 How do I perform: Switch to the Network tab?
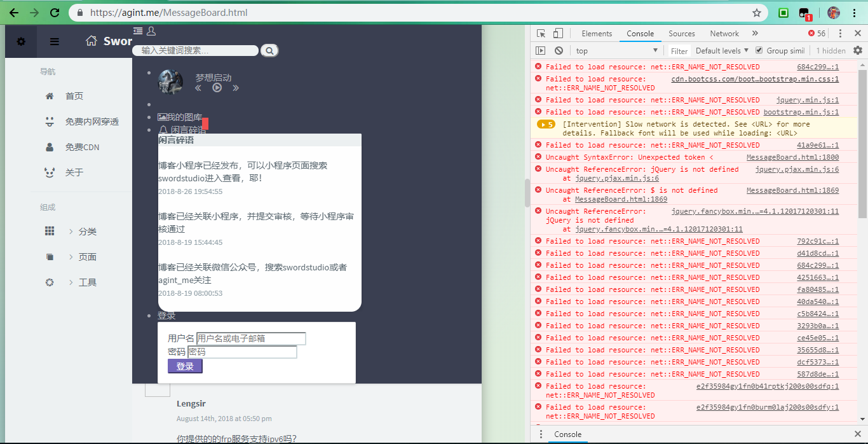click(724, 34)
